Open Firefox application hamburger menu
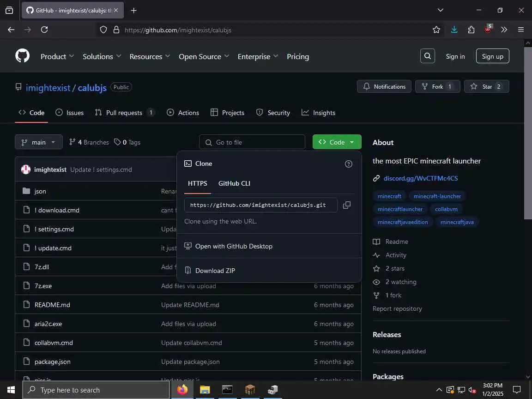 [521, 30]
